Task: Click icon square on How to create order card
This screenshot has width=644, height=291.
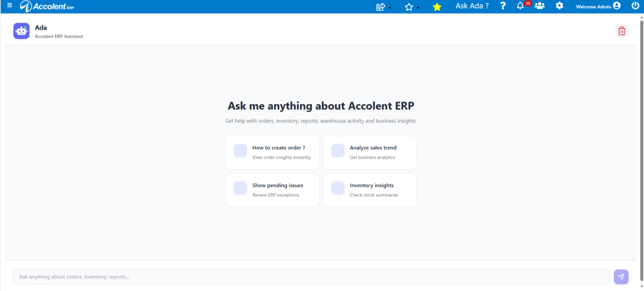Action: pos(240,151)
